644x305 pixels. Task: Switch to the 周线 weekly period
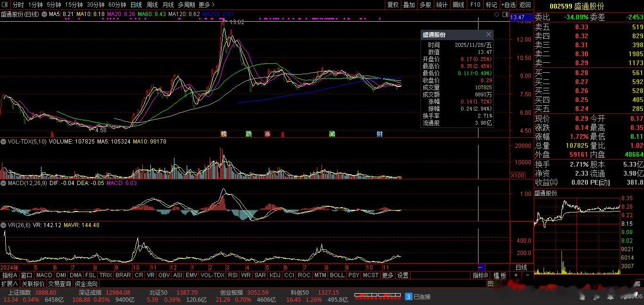pyautogui.click(x=152, y=5)
